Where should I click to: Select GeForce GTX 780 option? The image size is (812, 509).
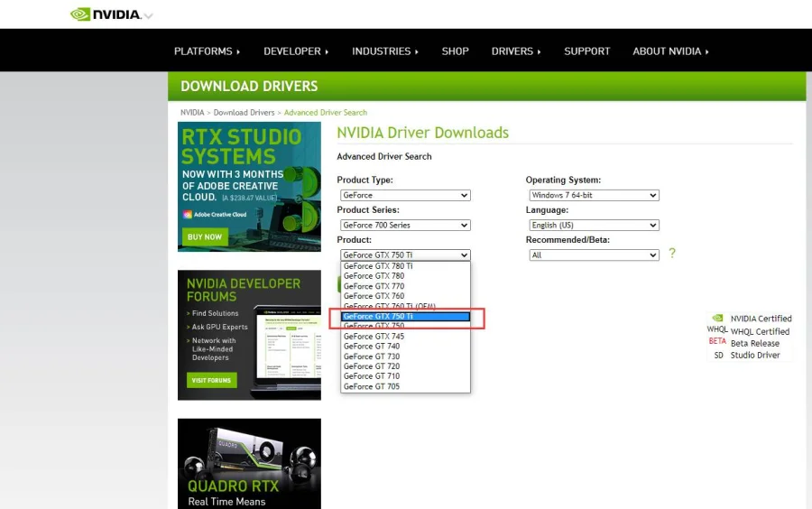[405, 276]
